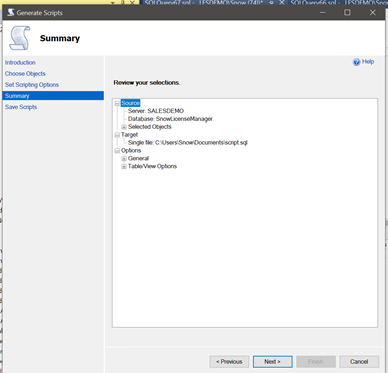Select the 'Server: SALESDEMO' row
This screenshot has height=373, width=388.
pyautogui.click(x=156, y=111)
